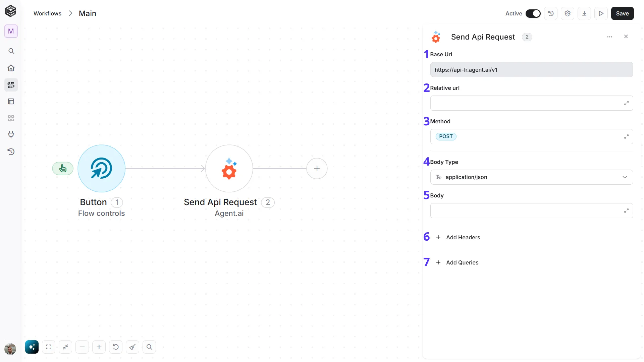Click the download workflow icon
Viewport: 644px width, 362px height.
(x=584, y=13)
